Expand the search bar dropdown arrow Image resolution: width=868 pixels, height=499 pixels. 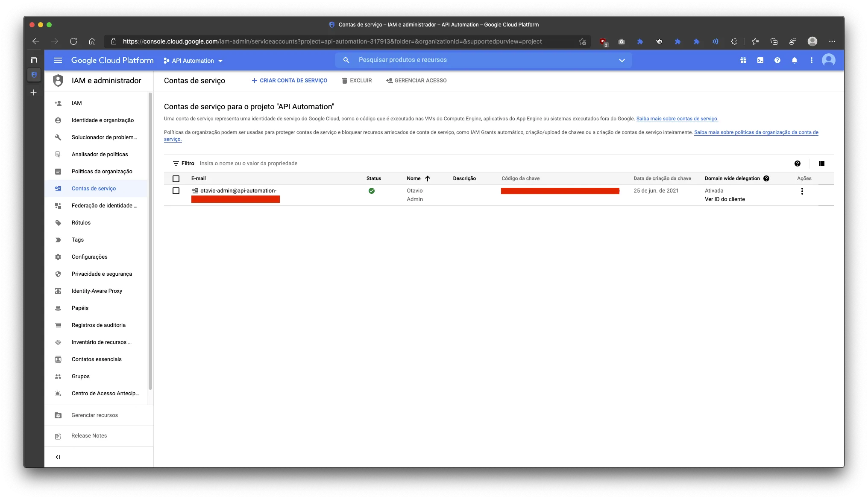(x=622, y=60)
